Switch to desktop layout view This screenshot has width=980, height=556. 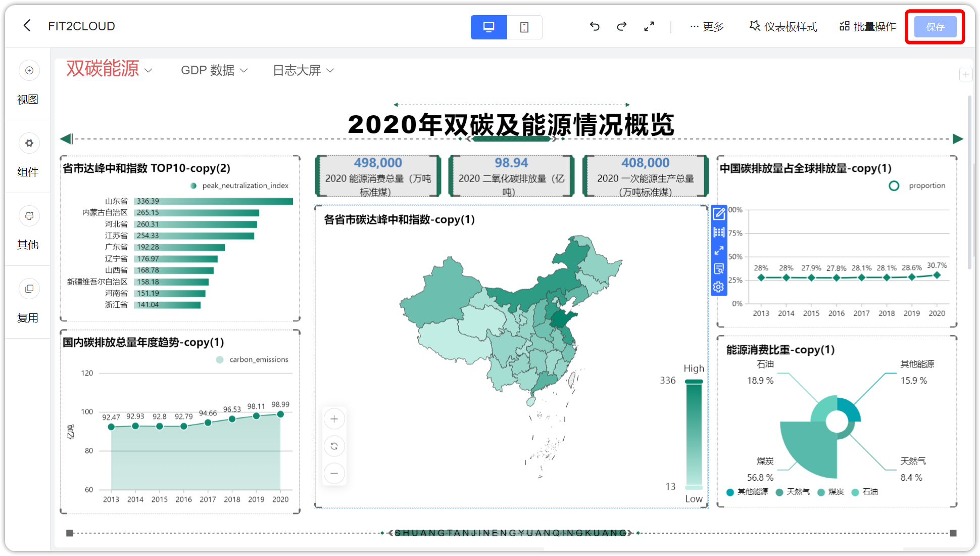(x=488, y=27)
